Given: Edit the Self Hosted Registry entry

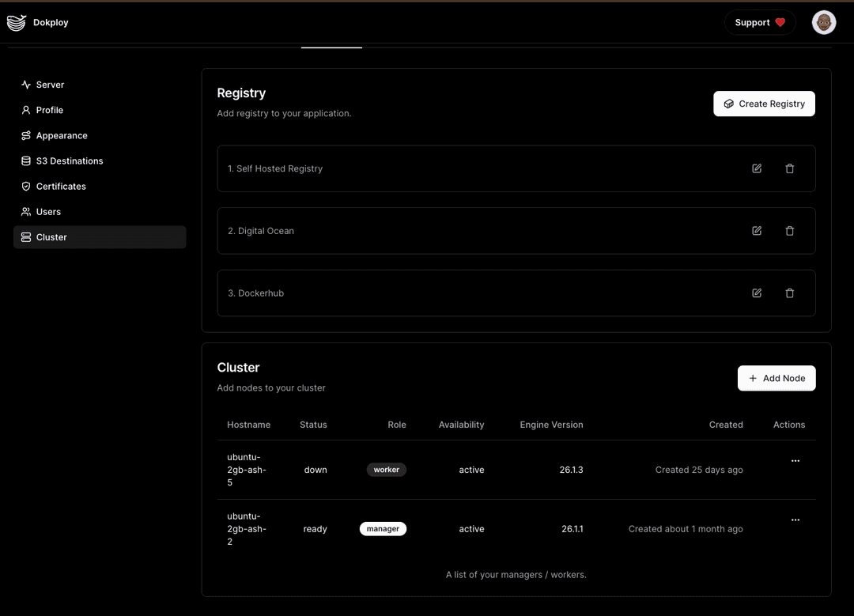Looking at the screenshot, I should pyautogui.click(x=757, y=168).
